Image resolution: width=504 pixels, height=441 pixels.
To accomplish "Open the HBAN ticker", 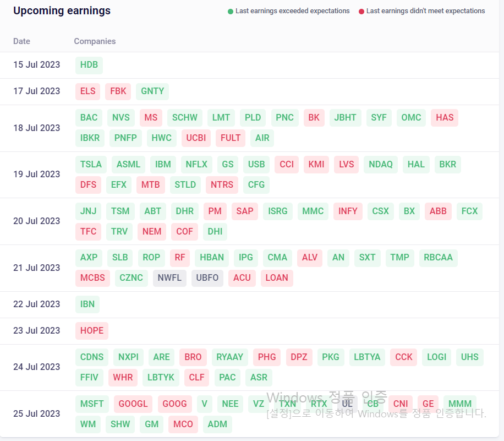I will click(212, 258).
